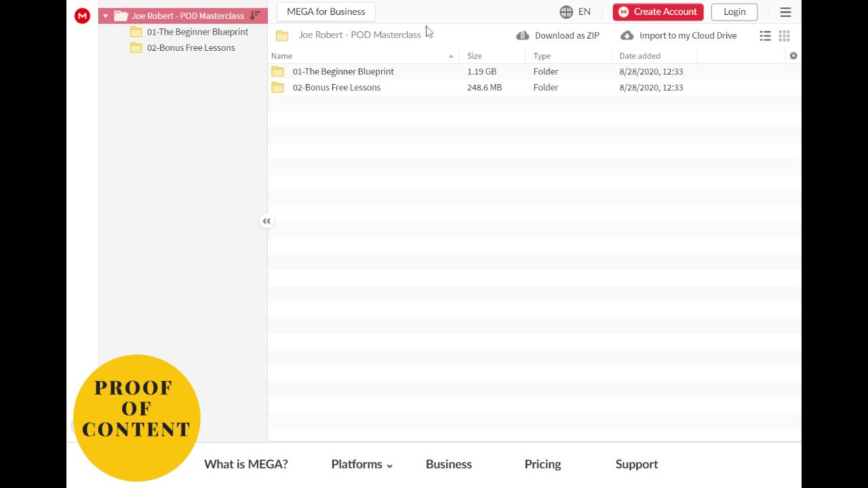This screenshot has width=868, height=488.
Task: Collapse the Joe Robert - POD Masterclass tree
Action: pos(106,16)
